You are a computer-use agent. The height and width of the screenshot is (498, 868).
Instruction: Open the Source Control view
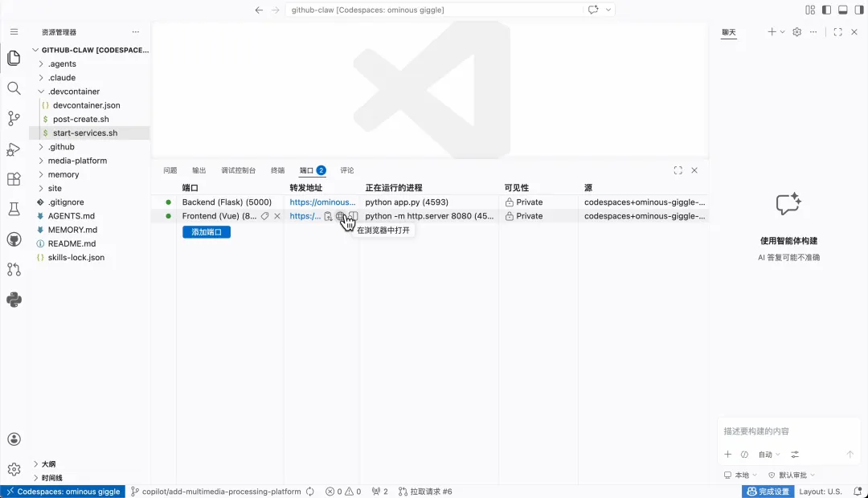(13, 118)
